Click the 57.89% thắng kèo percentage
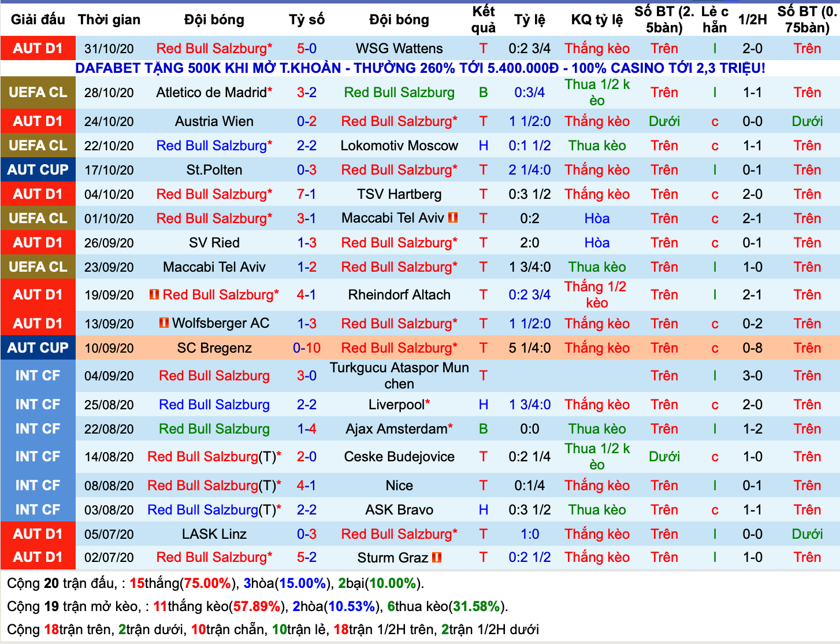Image resolution: width=840 pixels, height=644 pixels. coord(257,606)
